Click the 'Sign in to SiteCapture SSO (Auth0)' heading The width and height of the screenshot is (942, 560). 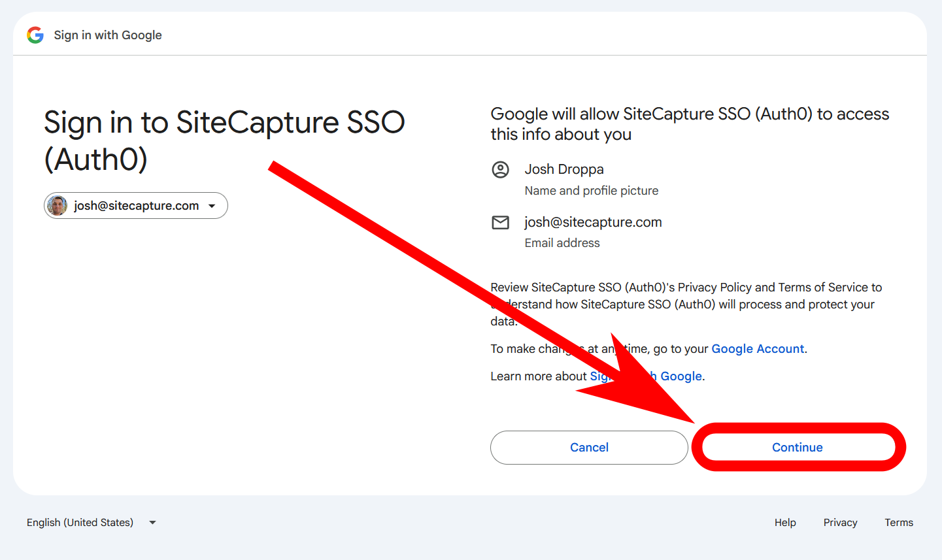(224, 140)
